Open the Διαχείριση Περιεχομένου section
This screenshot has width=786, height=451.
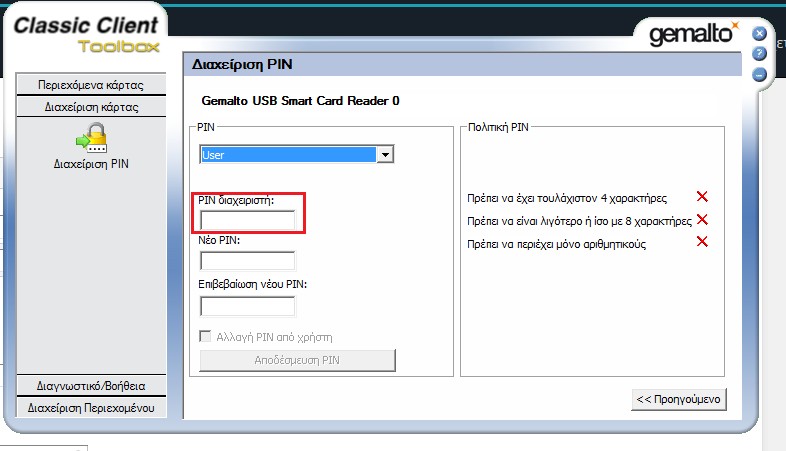[x=91, y=408]
